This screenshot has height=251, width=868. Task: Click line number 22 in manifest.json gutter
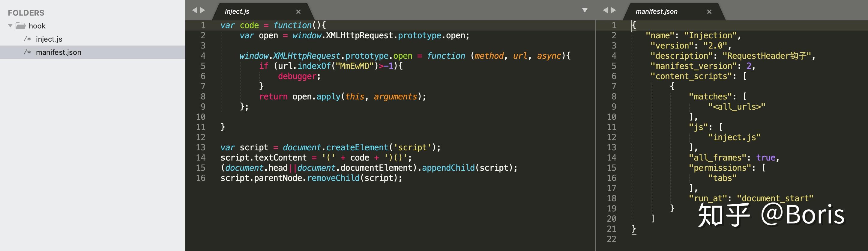(612, 239)
